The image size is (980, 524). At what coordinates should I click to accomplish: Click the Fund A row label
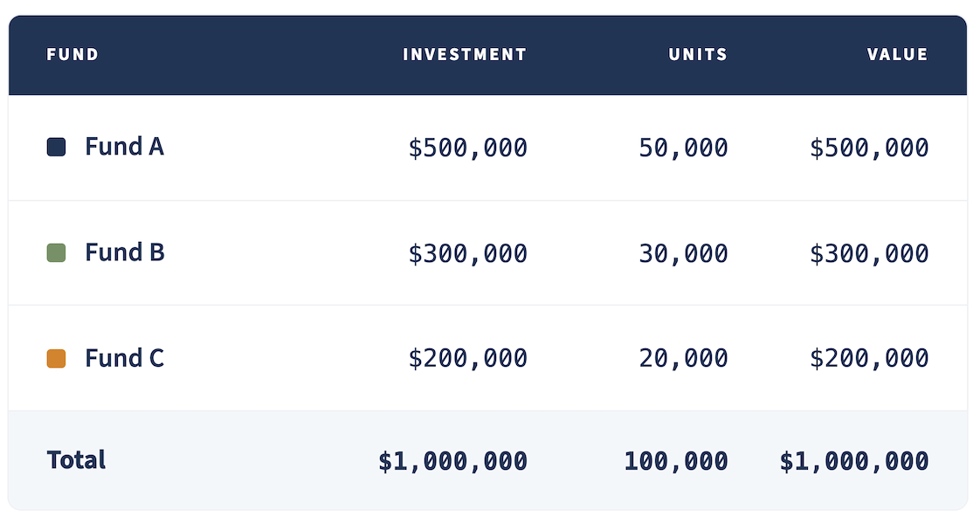point(124,147)
